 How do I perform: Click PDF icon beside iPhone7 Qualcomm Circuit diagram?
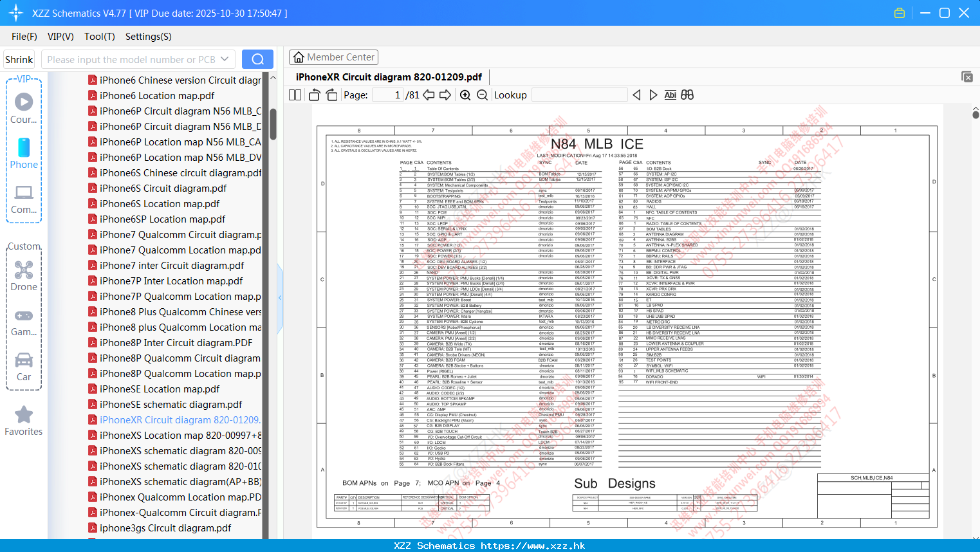[x=93, y=235]
